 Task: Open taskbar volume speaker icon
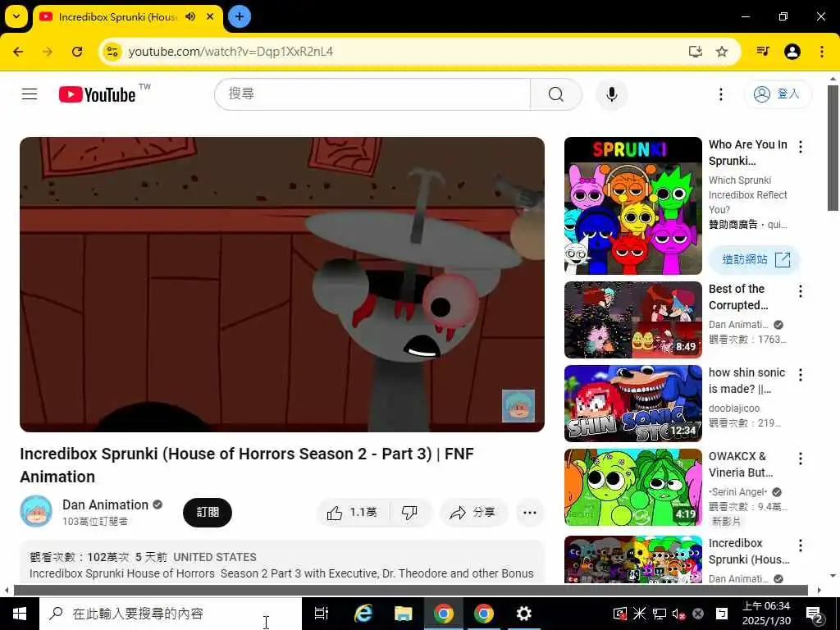click(678, 614)
